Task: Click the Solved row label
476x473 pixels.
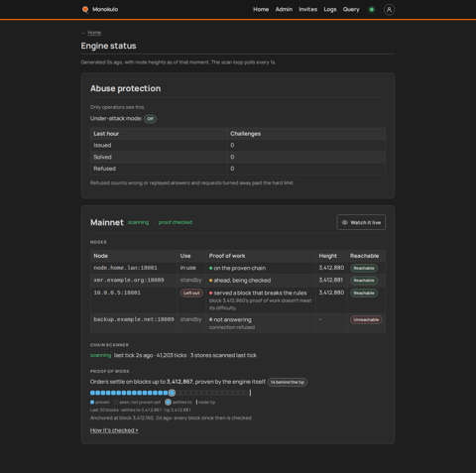Action: click(x=102, y=157)
